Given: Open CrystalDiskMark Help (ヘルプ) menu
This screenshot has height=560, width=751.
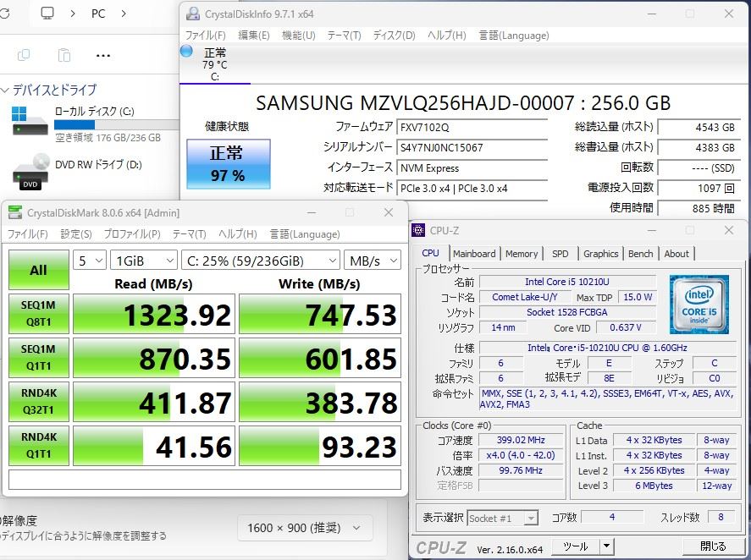Looking at the screenshot, I should pos(238,234).
